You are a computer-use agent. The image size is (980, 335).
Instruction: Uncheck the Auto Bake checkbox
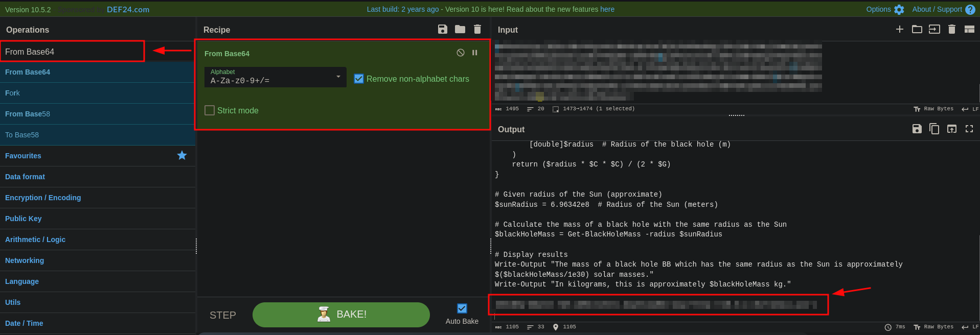point(462,308)
